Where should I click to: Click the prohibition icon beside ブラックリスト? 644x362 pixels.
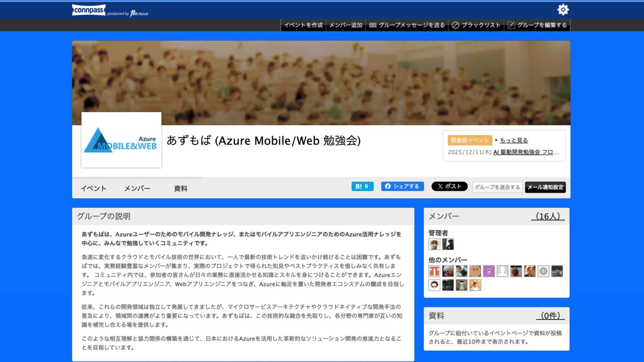pos(455,25)
